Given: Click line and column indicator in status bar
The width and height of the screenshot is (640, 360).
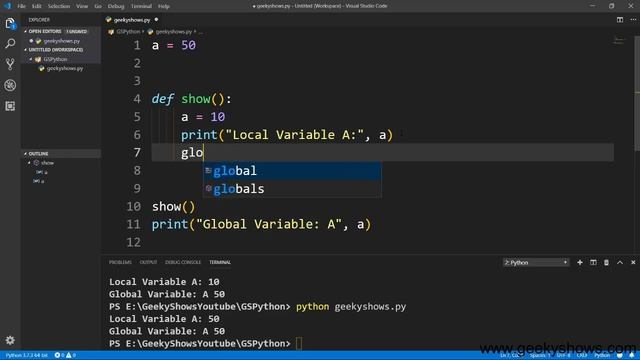Looking at the screenshot, I should 510,356.
